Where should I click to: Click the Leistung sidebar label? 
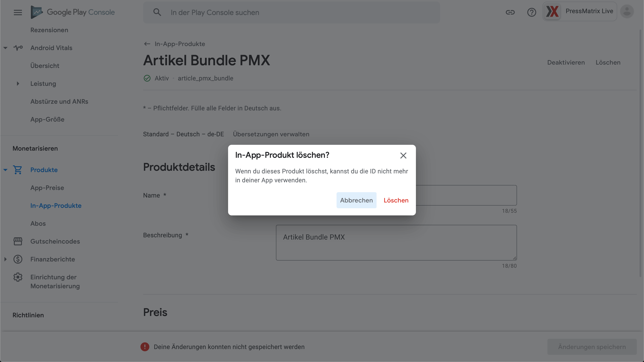43,84
